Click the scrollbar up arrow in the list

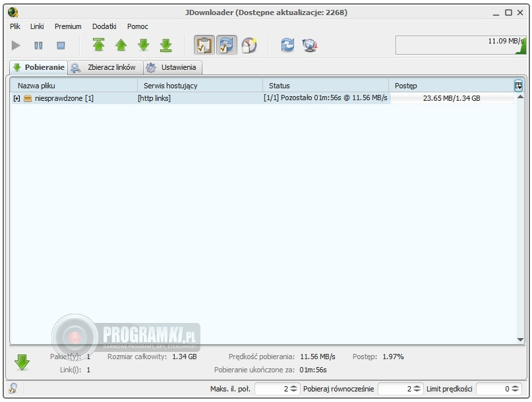[519, 97]
